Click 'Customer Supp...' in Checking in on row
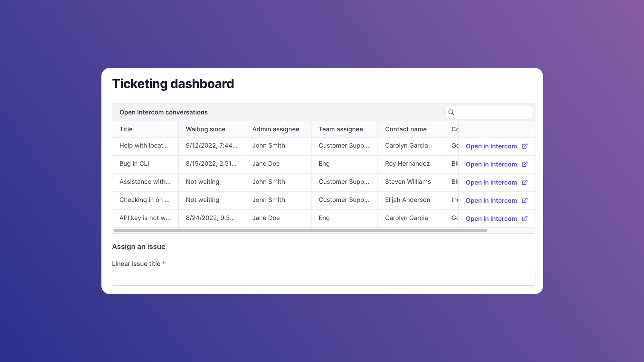Image resolution: width=644 pixels, height=362 pixels. (344, 200)
